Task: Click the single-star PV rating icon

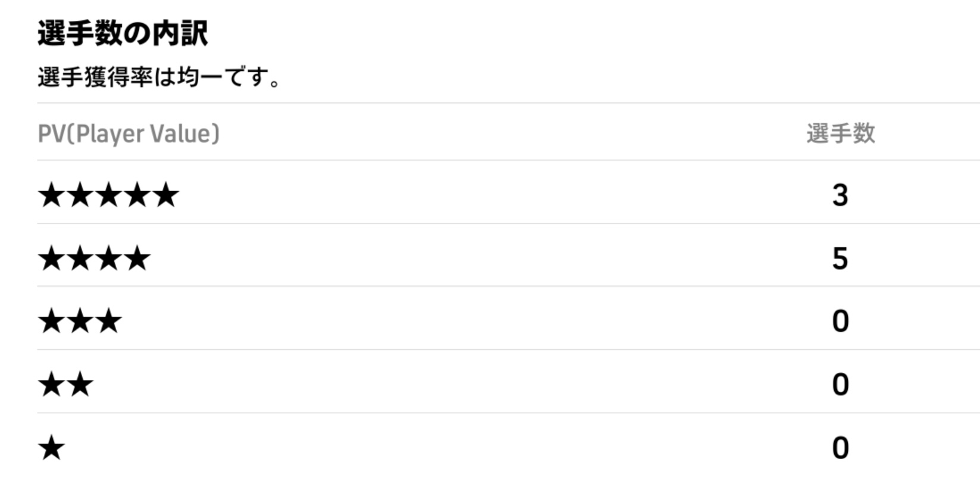Action: coord(52,448)
